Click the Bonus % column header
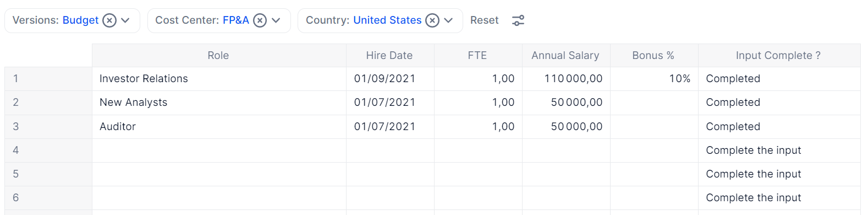This screenshot has height=215, width=868. pos(654,56)
